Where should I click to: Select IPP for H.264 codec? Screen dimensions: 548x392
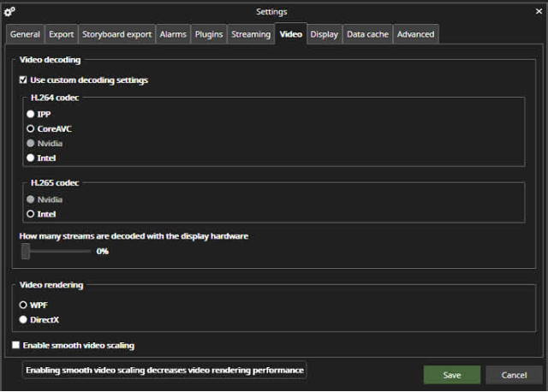tap(31, 114)
